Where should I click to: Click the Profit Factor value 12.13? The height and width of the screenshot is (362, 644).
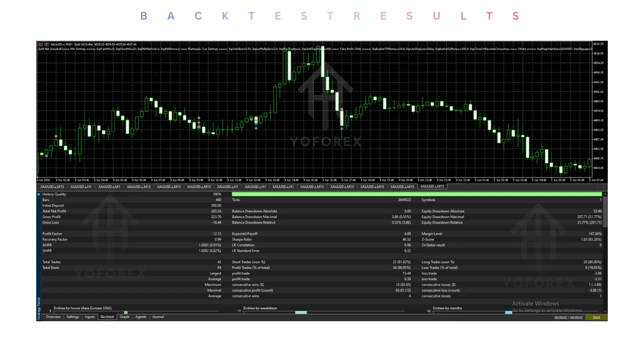click(x=217, y=234)
